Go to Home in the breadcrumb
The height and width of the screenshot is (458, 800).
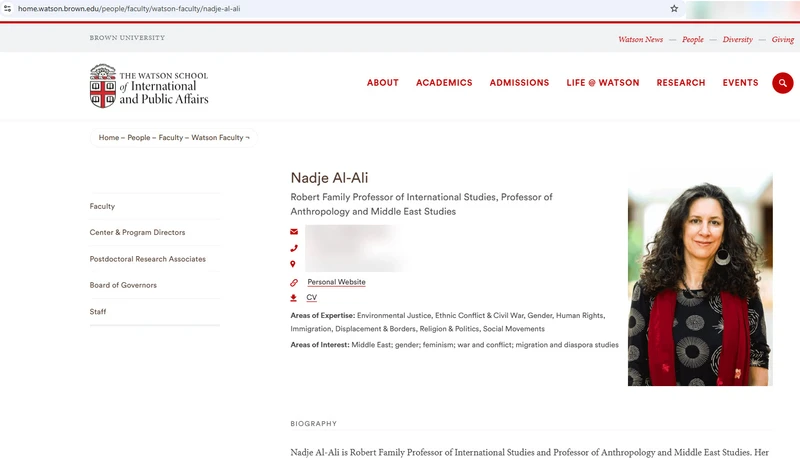109,138
